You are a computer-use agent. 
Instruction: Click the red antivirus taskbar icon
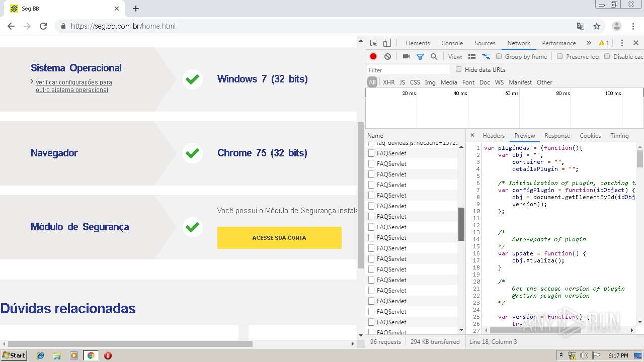tap(108, 355)
